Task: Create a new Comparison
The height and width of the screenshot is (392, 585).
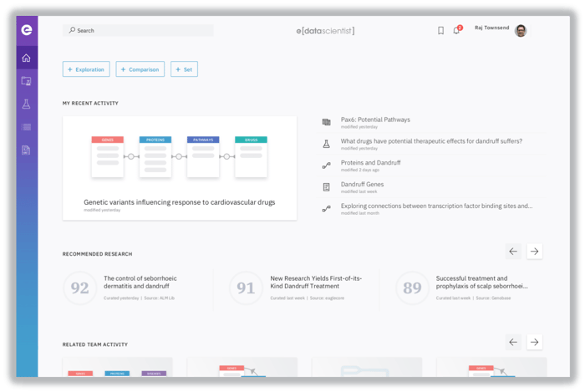Action: click(140, 69)
